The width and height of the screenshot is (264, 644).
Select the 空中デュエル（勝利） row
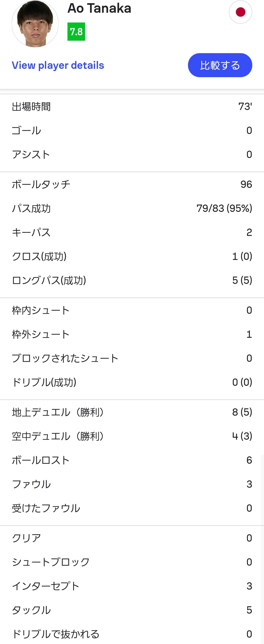click(132, 437)
